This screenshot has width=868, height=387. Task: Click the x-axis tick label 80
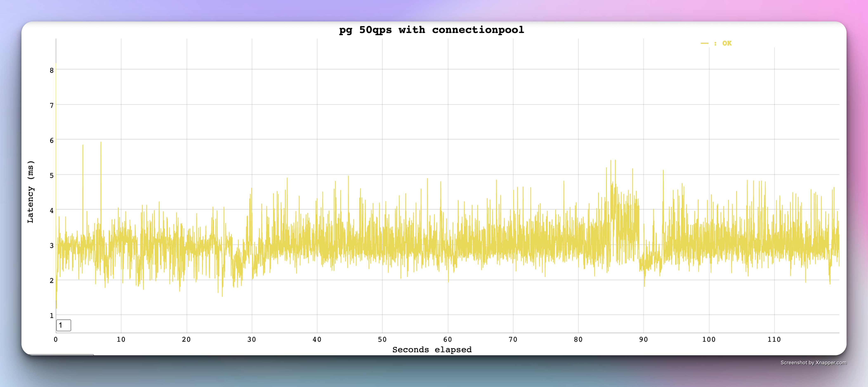[x=579, y=339]
